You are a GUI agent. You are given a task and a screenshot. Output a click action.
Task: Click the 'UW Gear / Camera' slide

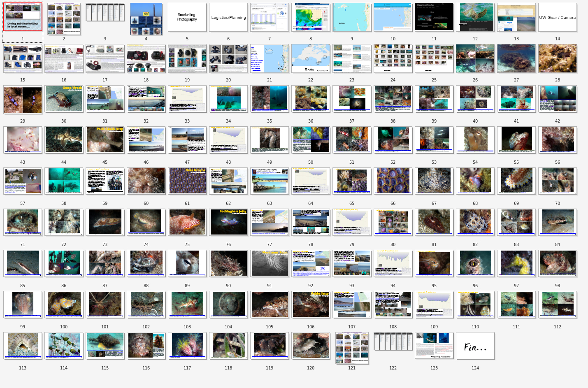tap(558, 17)
